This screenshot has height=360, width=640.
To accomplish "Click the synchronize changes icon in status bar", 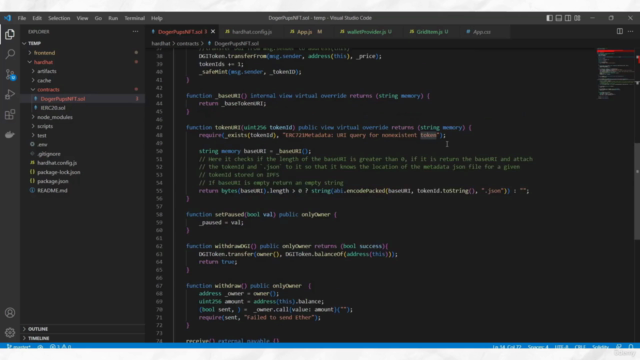I will point(40,347).
